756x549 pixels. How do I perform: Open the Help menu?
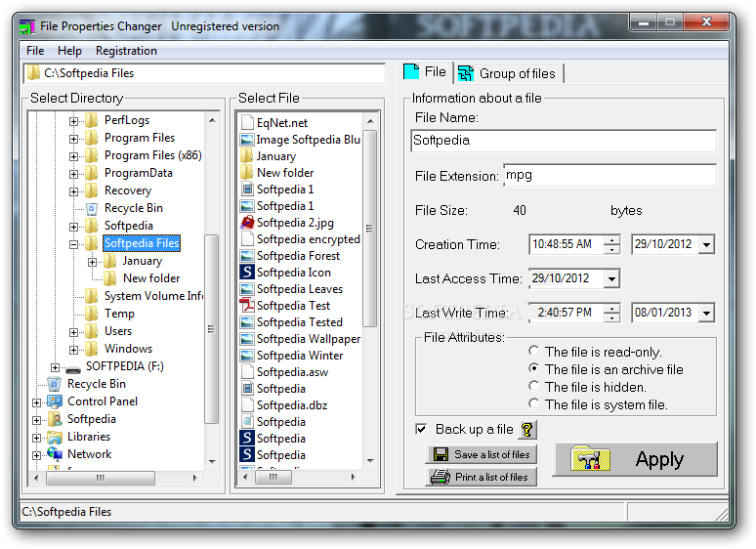point(70,51)
